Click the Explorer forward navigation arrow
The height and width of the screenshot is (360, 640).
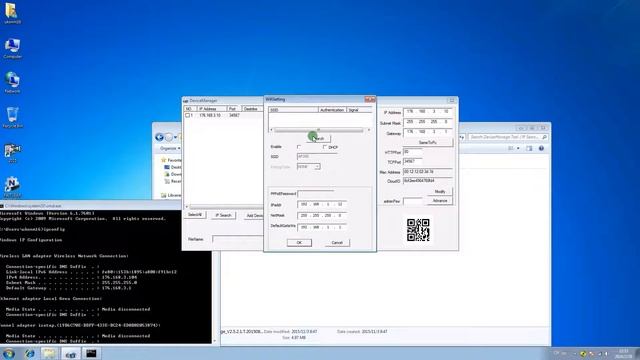(x=169, y=137)
